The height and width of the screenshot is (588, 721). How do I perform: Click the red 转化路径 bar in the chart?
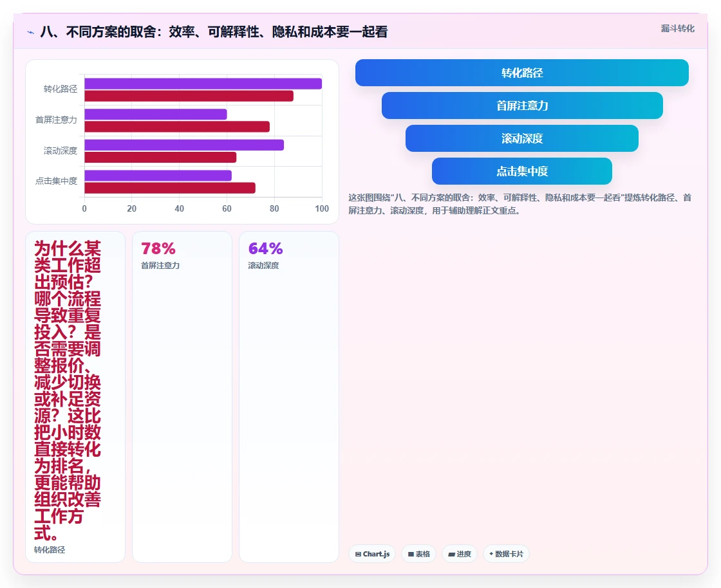click(189, 96)
